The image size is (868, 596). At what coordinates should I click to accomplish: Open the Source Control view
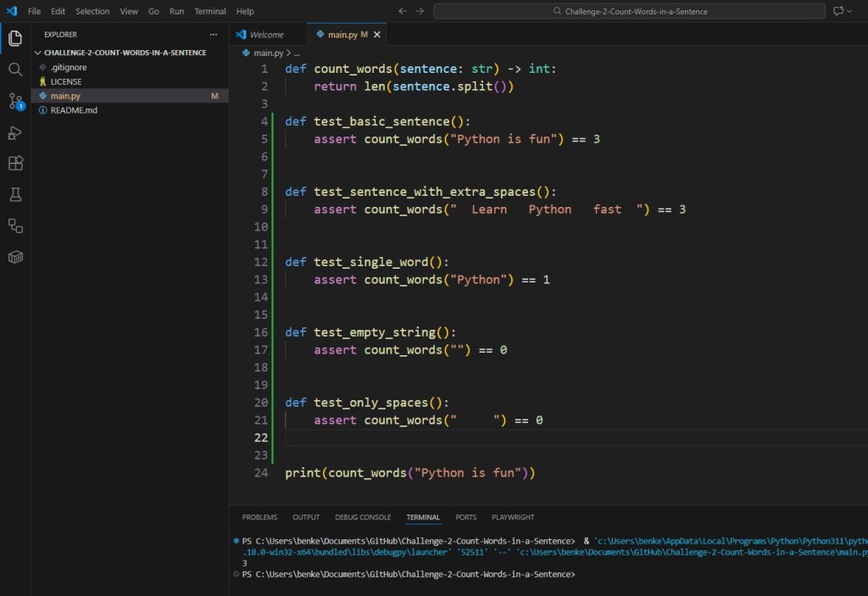tap(14, 101)
